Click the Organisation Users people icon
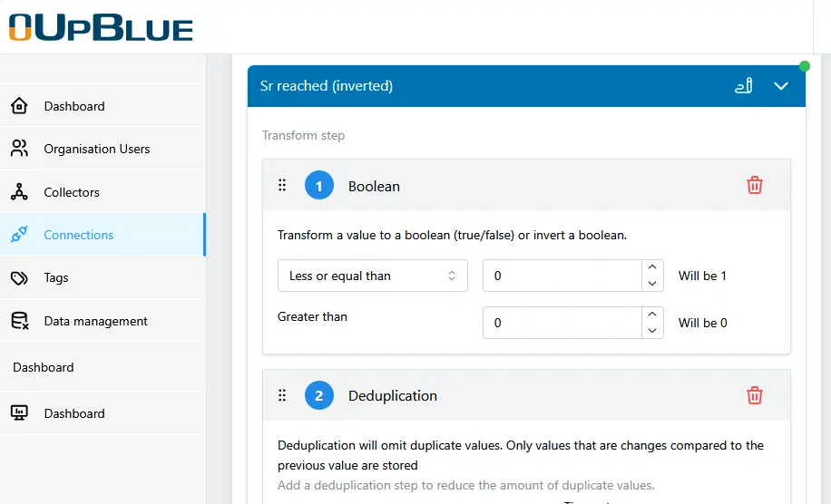The width and height of the screenshot is (831, 504). point(19,149)
